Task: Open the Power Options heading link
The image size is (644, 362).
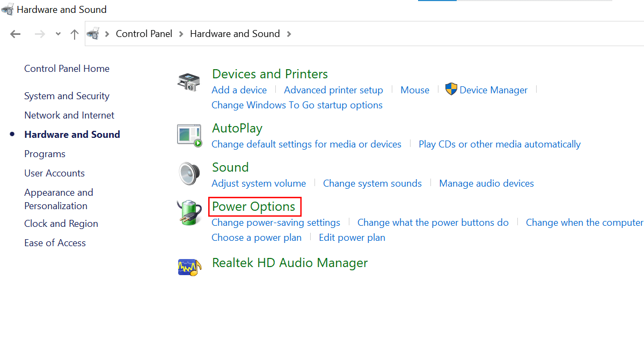Action: 254,206
